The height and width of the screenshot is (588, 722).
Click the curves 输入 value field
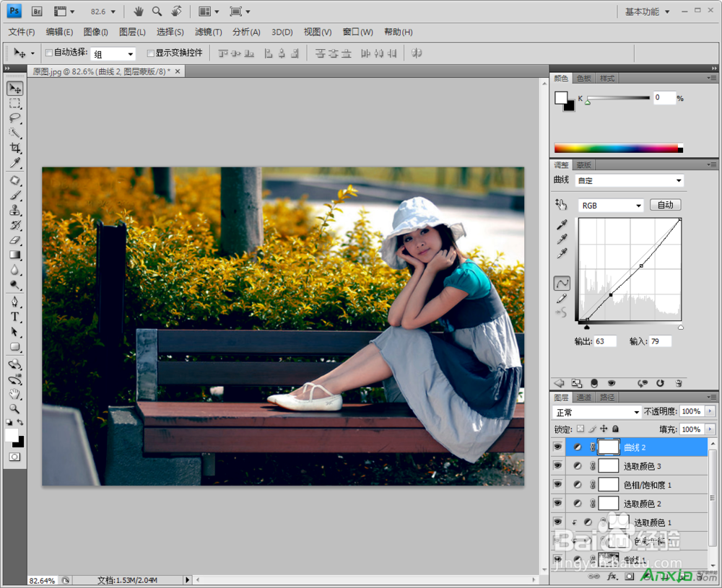click(x=661, y=341)
